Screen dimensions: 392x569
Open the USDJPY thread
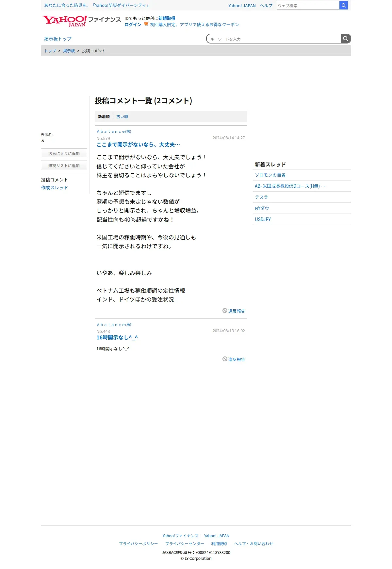263,219
